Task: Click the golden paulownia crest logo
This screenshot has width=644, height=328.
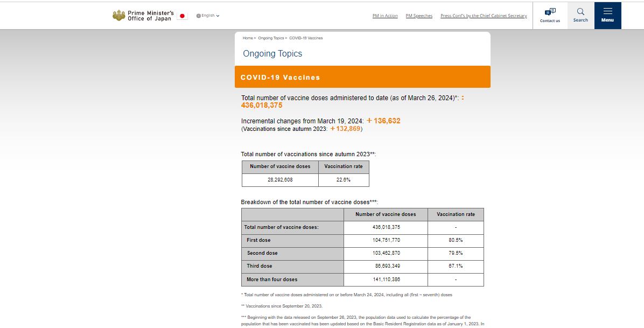Action: click(118, 16)
